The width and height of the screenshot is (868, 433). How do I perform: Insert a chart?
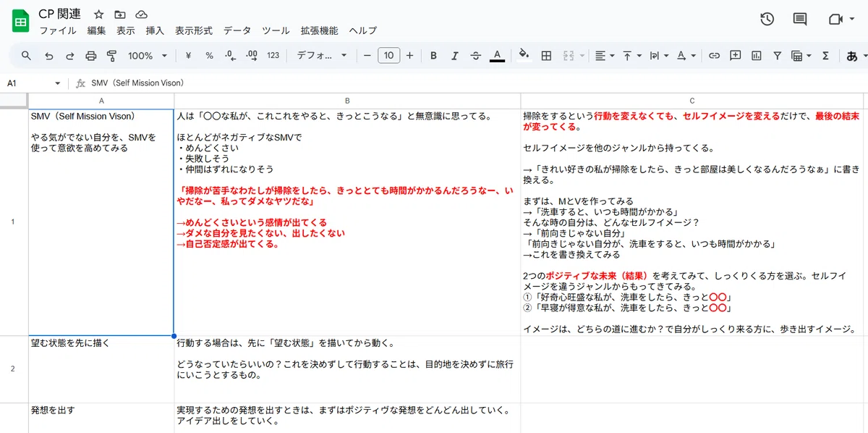click(757, 56)
